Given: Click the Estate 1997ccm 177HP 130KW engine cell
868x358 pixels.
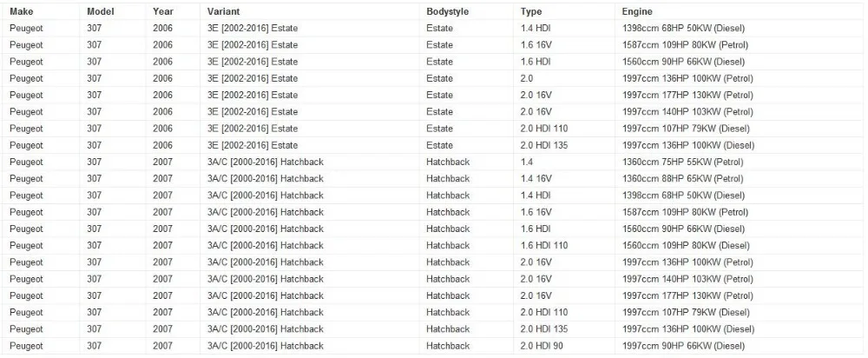Looking at the screenshot, I should tap(739, 95).
